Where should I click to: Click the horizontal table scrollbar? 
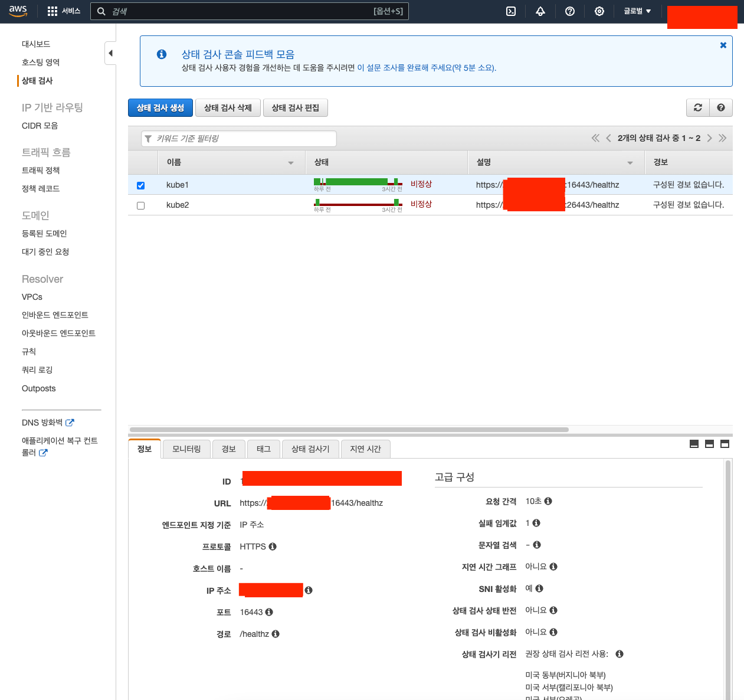click(349, 430)
